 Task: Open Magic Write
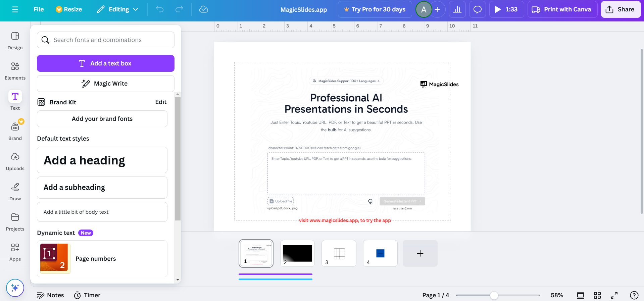tap(106, 84)
